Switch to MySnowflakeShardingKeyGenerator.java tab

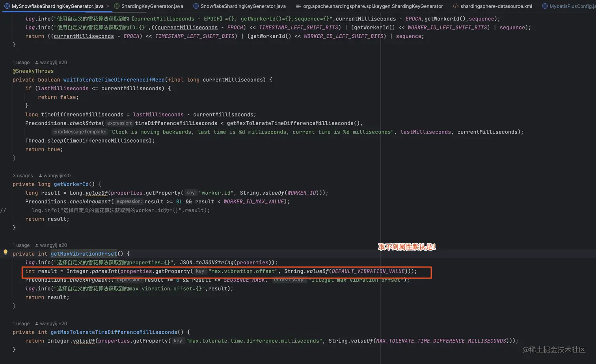[x=57, y=6]
